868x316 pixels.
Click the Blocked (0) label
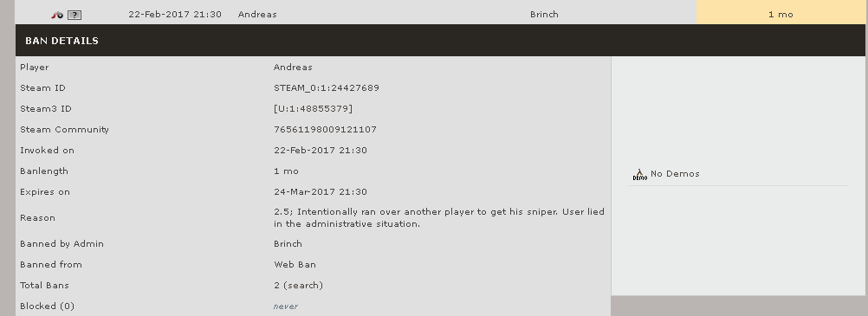point(47,306)
